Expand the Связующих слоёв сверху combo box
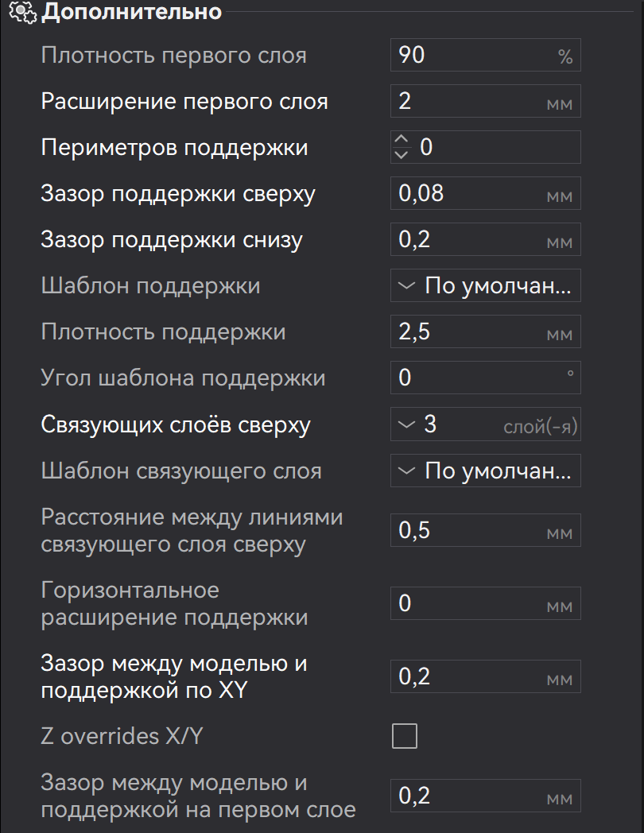 (x=485, y=424)
